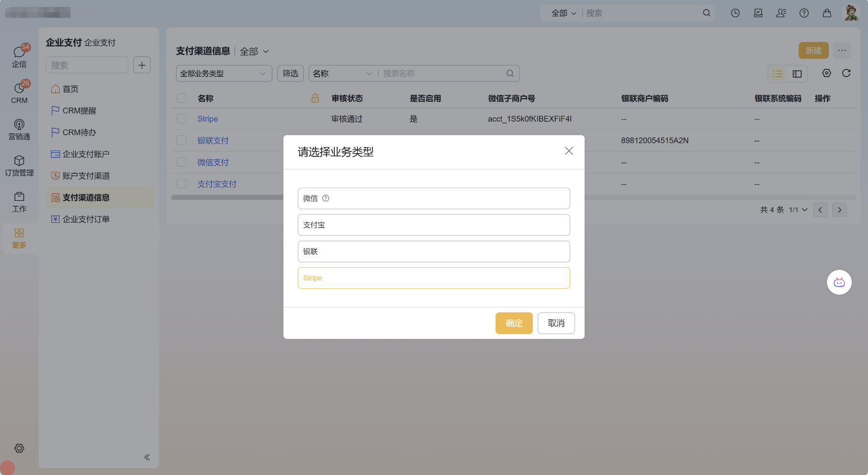Open 企业支付订单 in sidebar
Screen dimensions: 868x475
100,219
